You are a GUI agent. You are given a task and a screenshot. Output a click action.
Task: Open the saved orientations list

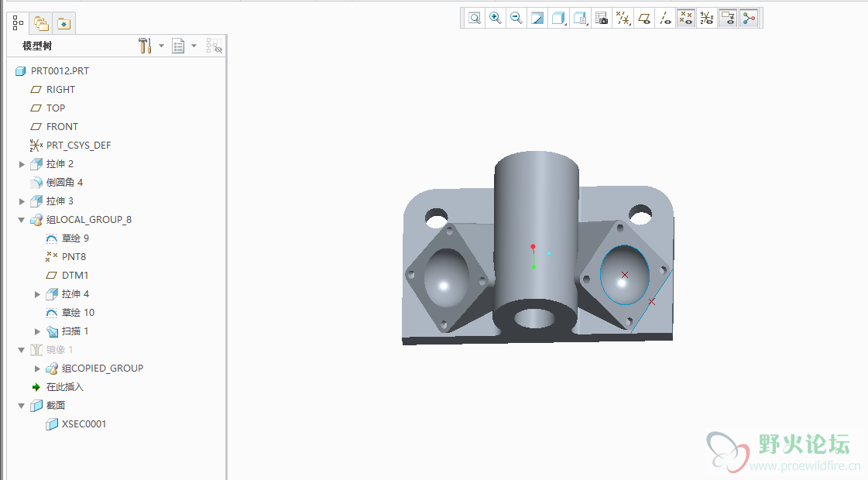pyautogui.click(x=580, y=19)
